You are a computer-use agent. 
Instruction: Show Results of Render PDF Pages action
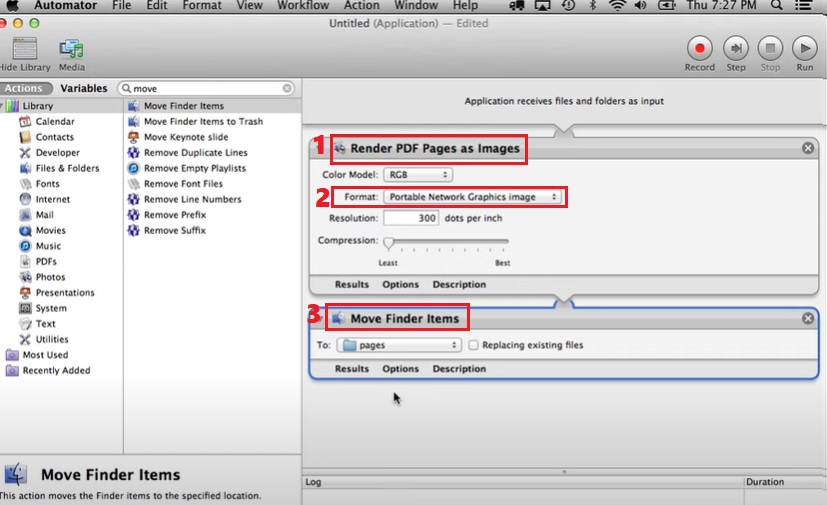[352, 284]
